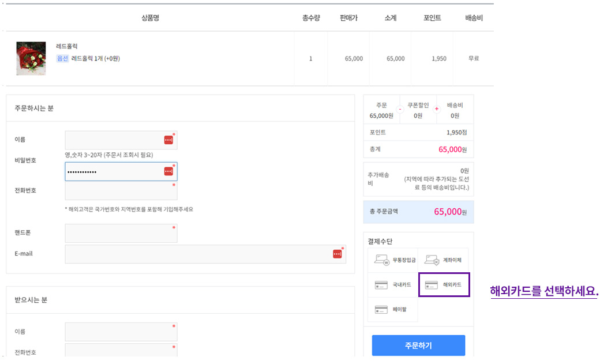Click the password manager icon in orderer name field

pos(168,140)
